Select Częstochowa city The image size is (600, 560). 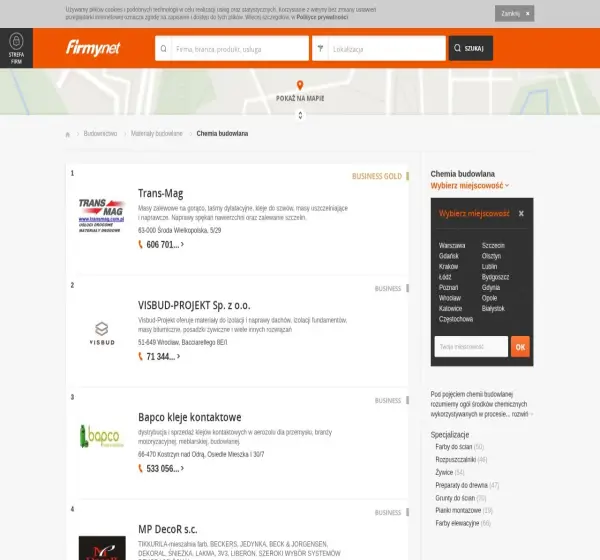(x=456, y=319)
